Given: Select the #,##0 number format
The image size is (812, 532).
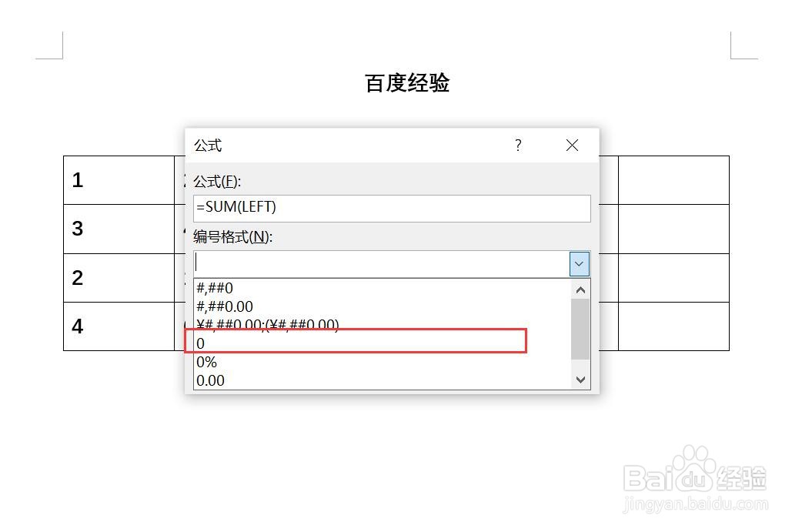Looking at the screenshot, I should point(215,289).
